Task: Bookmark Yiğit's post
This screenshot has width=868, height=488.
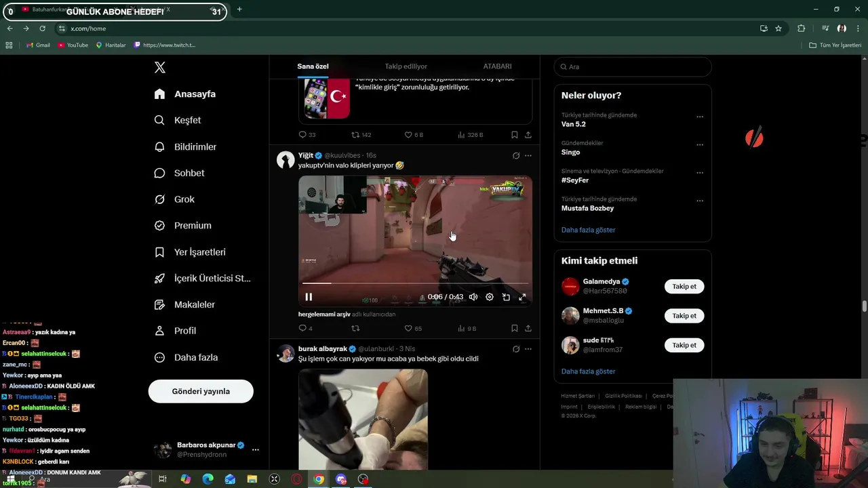Action: 515,328
